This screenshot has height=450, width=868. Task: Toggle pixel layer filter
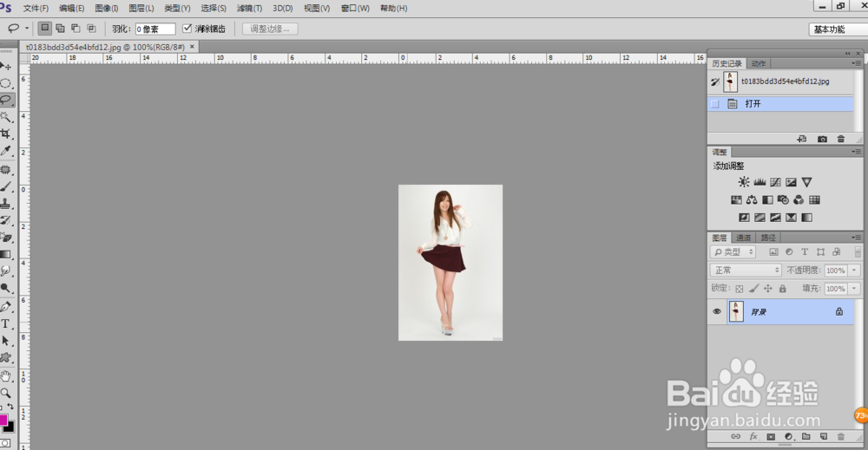[774, 252]
